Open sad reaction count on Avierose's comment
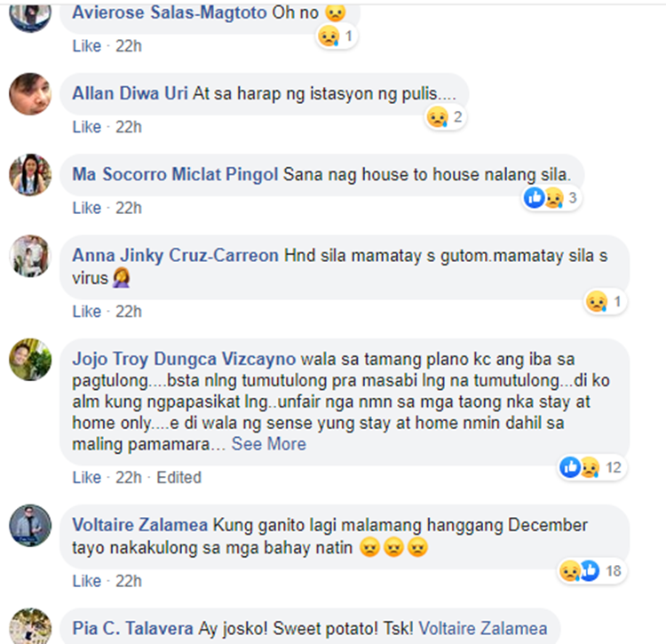666x644 pixels. 337,36
